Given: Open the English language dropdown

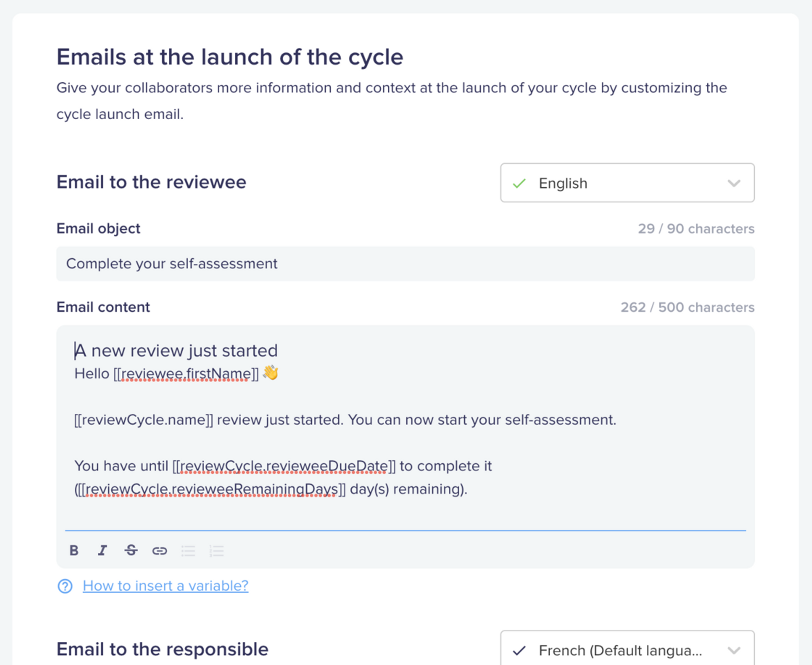Looking at the screenshot, I should (x=627, y=183).
